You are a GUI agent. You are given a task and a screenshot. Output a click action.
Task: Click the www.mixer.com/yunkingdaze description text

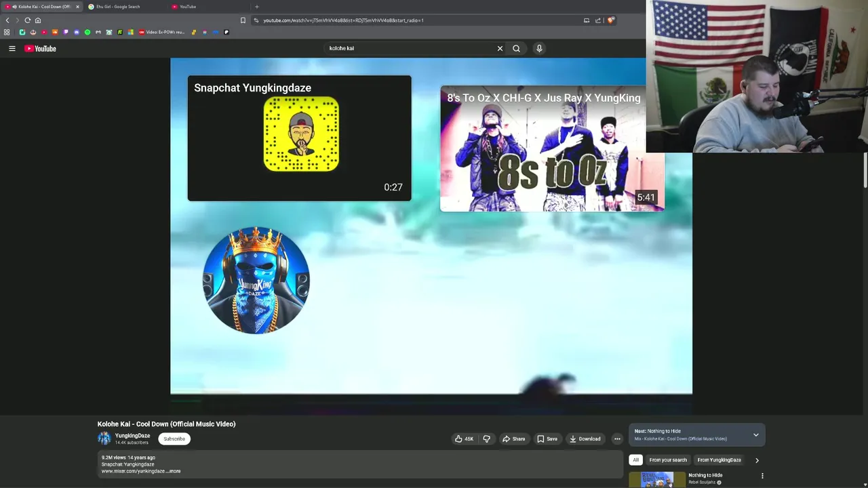coord(133,471)
